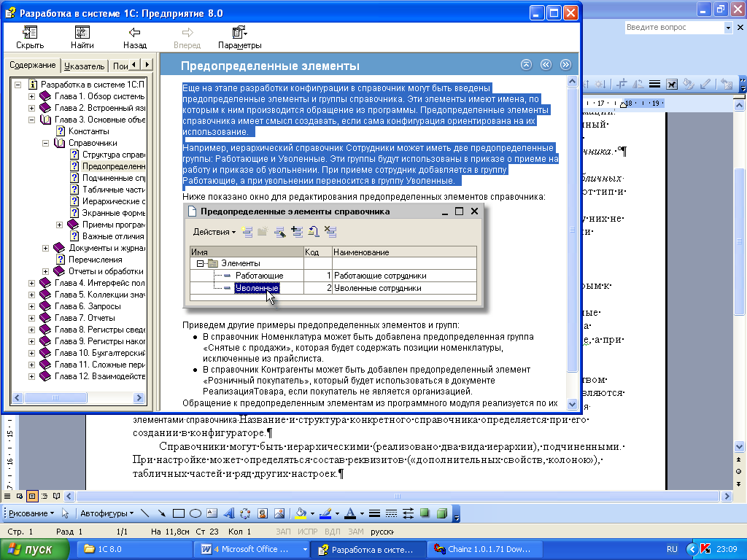The width and height of the screenshot is (747, 560).
Task: Switch to the Содержание tab
Action: [33, 65]
